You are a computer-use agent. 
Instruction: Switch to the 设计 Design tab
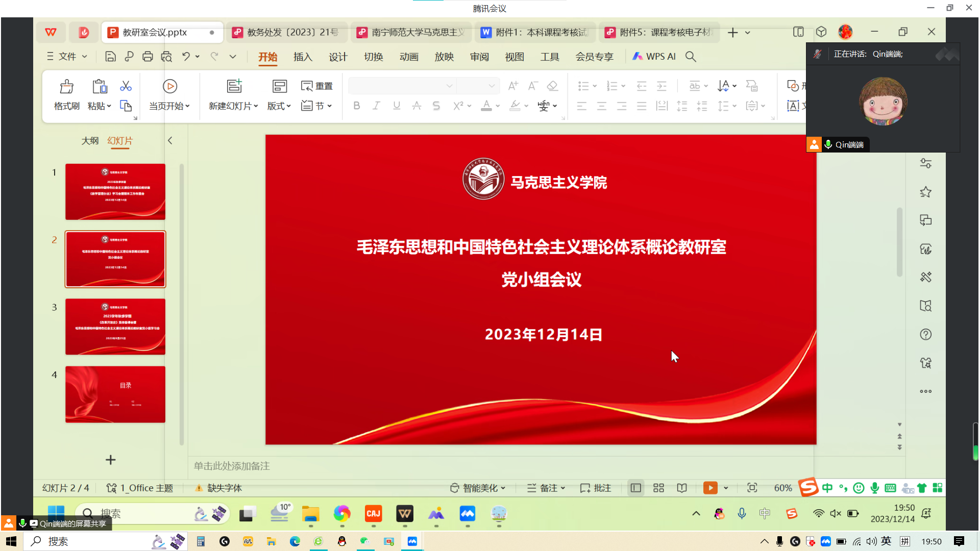pos(338,57)
